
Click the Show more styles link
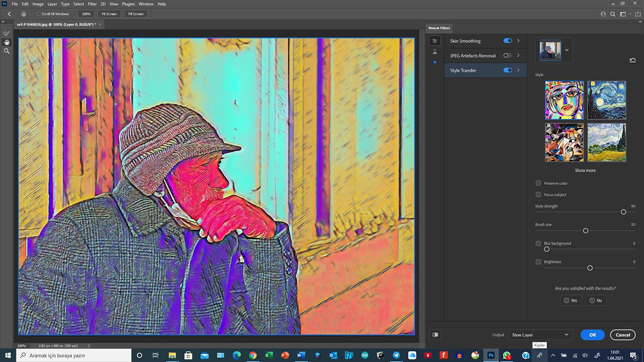(585, 171)
